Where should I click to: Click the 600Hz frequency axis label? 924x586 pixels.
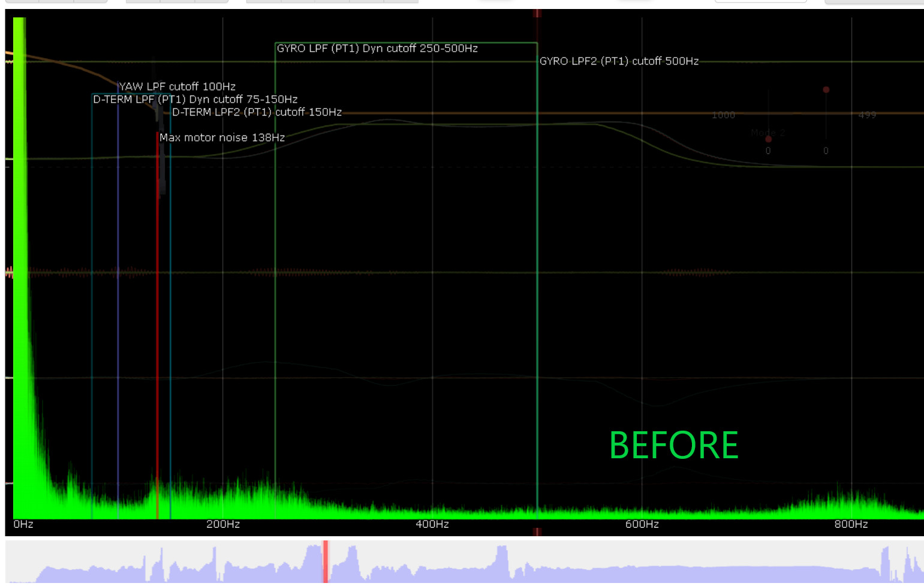(642, 524)
